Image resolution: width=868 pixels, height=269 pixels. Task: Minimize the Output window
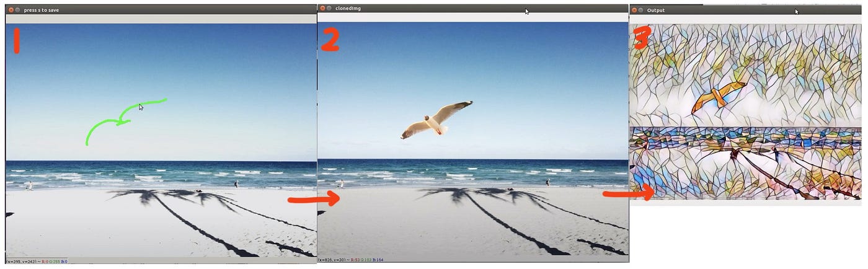pos(642,10)
